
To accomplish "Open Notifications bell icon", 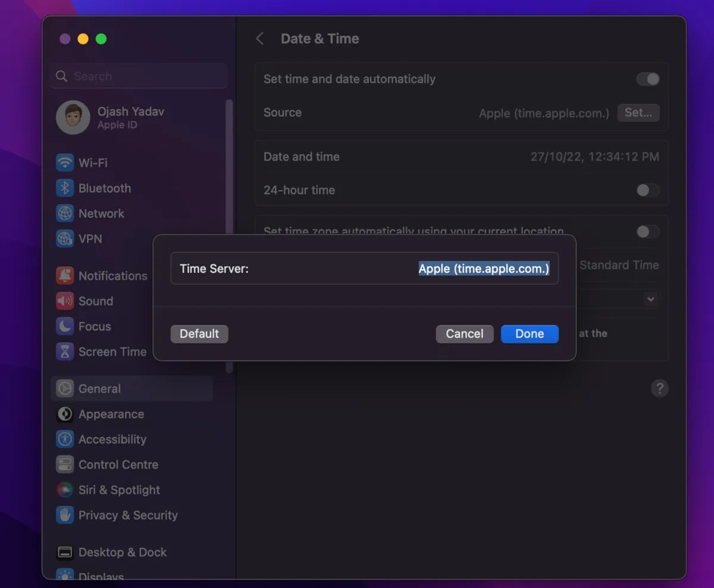I will [64, 276].
